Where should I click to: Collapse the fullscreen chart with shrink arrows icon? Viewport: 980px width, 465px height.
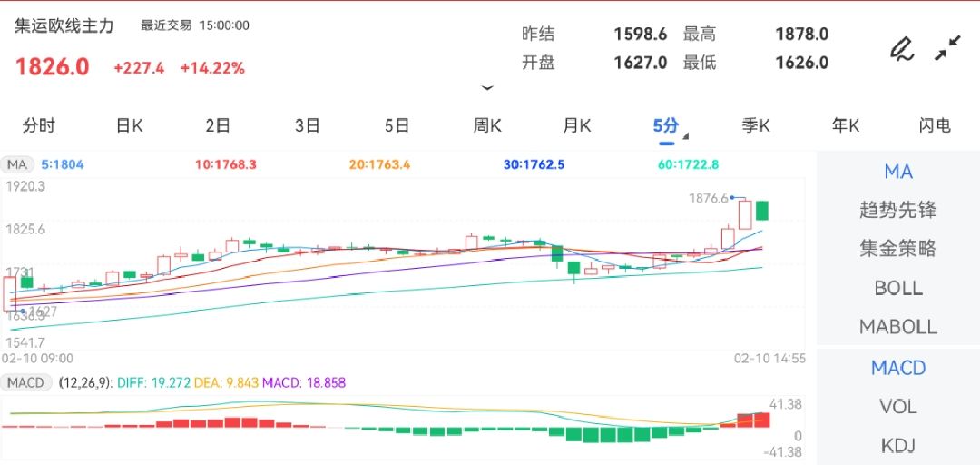click(x=947, y=48)
